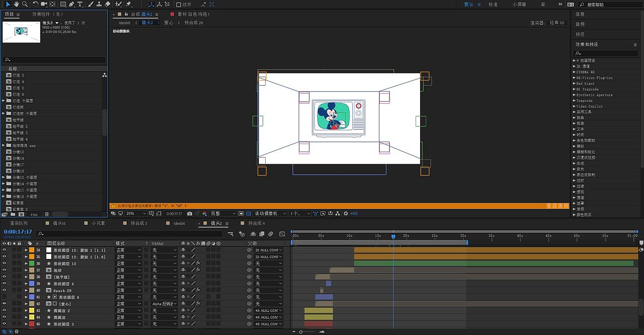
Task: Open the 信息 panel header
Action: pyautogui.click(x=580, y=14)
